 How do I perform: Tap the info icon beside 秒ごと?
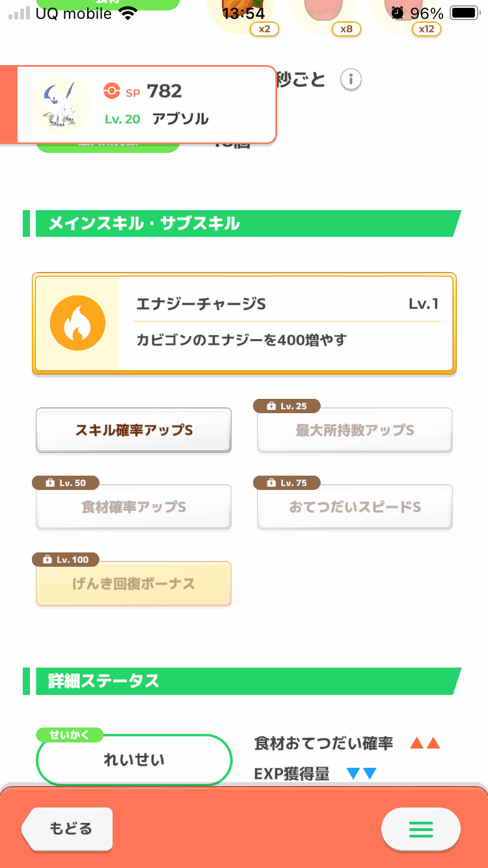click(x=351, y=80)
